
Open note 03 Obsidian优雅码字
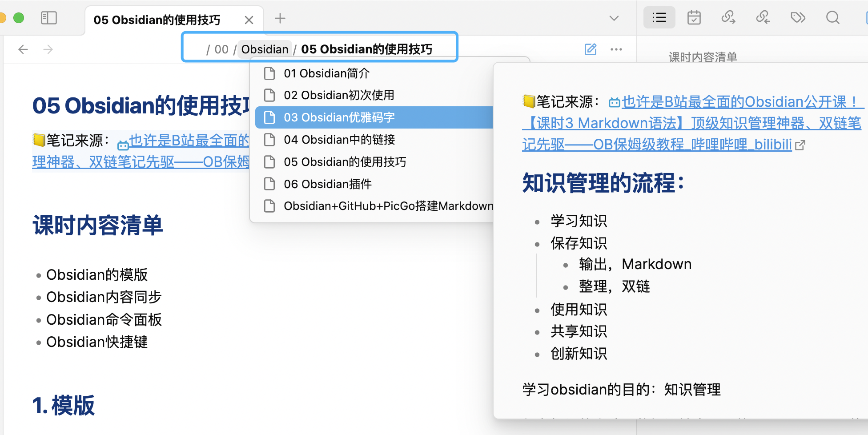click(x=374, y=117)
